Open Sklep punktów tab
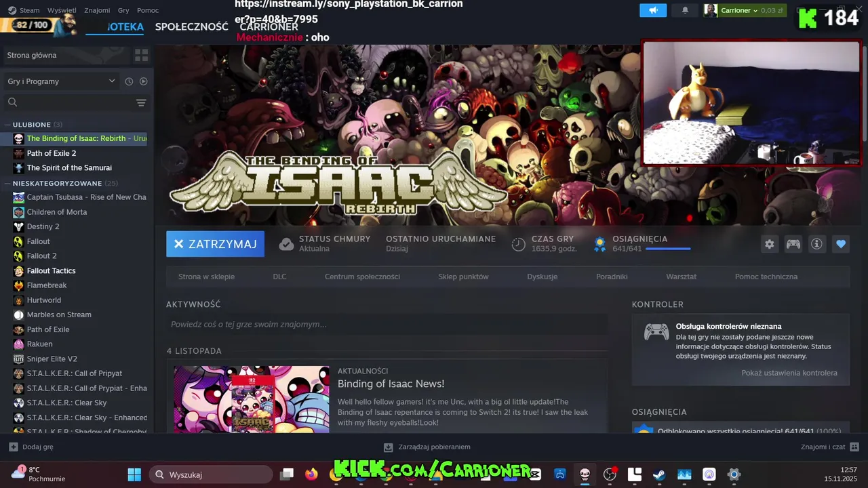The height and width of the screenshot is (488, 868). tap(463, 277)
